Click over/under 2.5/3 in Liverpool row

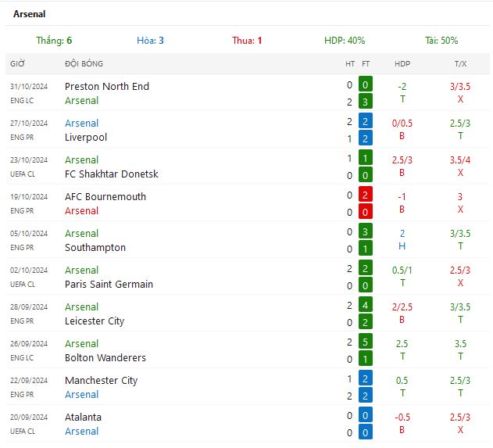point(460,124)
